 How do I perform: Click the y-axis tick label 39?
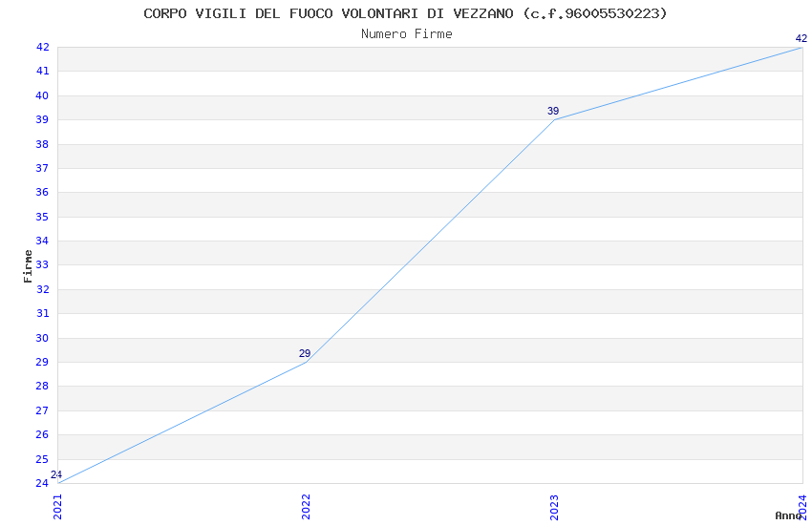(x=42, y=119)
